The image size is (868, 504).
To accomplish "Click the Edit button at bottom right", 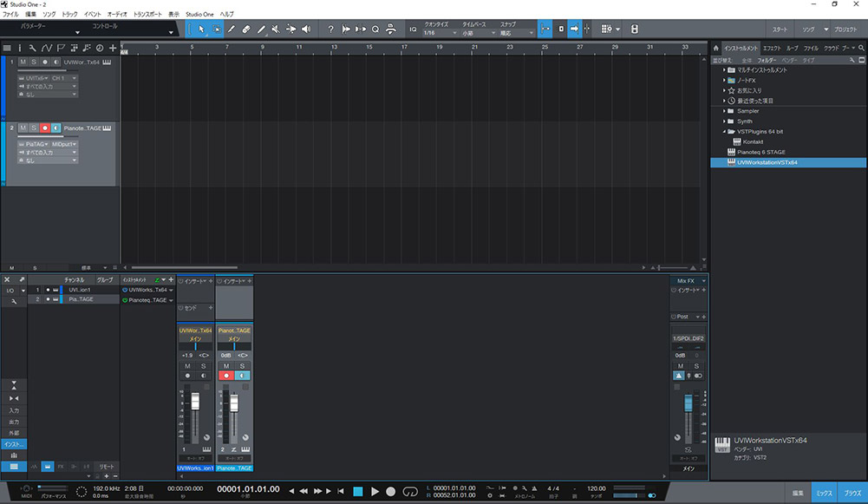I will click(x=798, y=493).
